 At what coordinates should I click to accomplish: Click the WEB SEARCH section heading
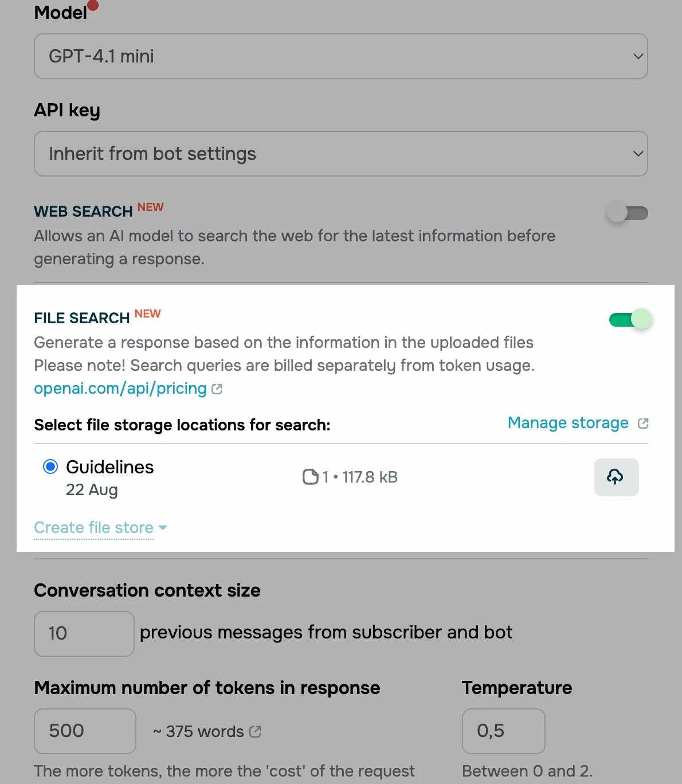(83, 211)
